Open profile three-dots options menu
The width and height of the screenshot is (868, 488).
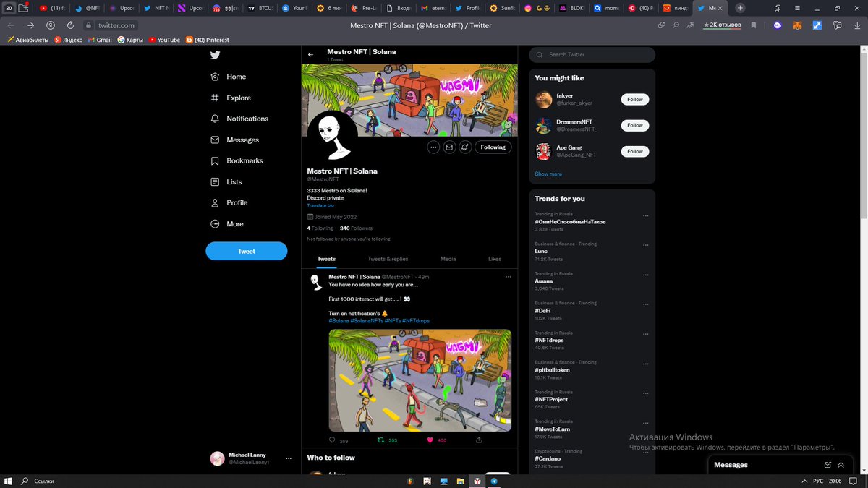point(433,147)
